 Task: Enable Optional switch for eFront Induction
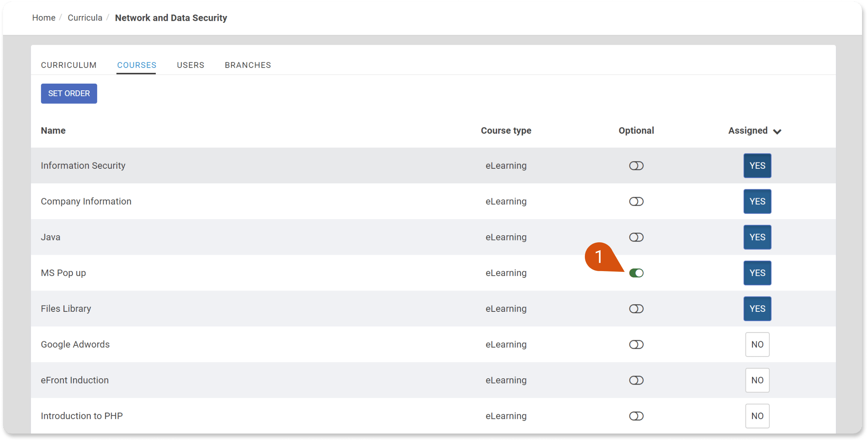pyautogui.click(x=636, y=380)
